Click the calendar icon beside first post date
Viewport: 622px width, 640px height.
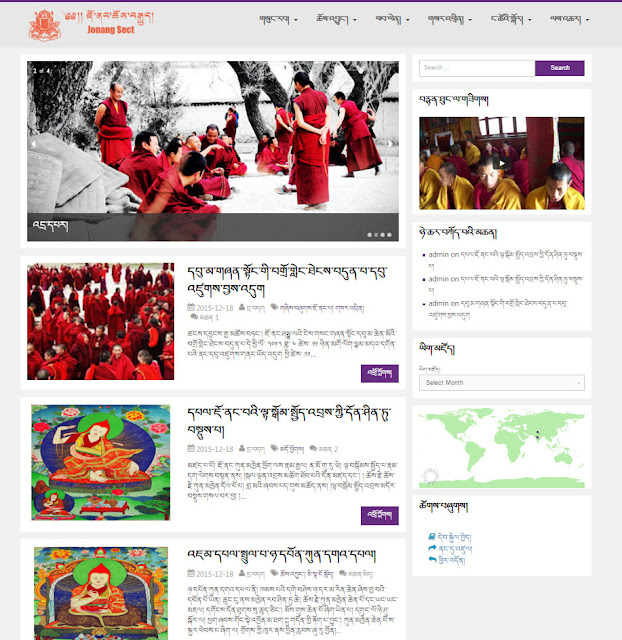click(x=191, y=307)
